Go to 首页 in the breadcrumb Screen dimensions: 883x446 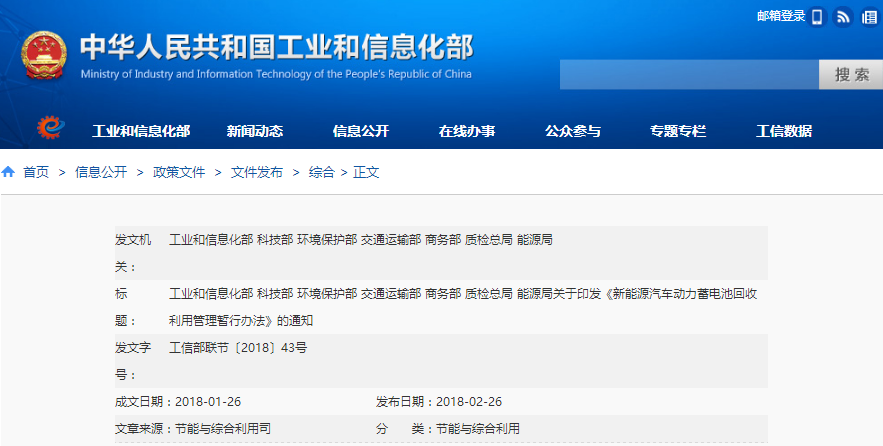pyautogui.click(x=36, y=172)
